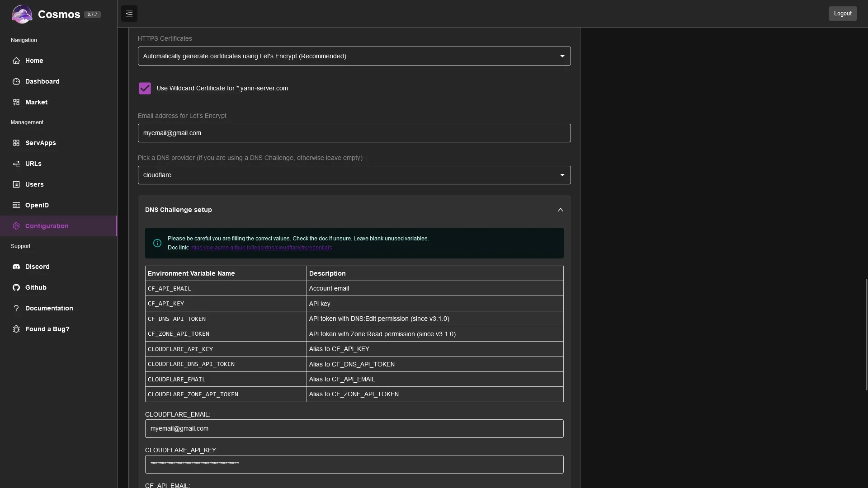
Task: Click the DNS Challenge setup chevron arrow
Action: (561, 210)
